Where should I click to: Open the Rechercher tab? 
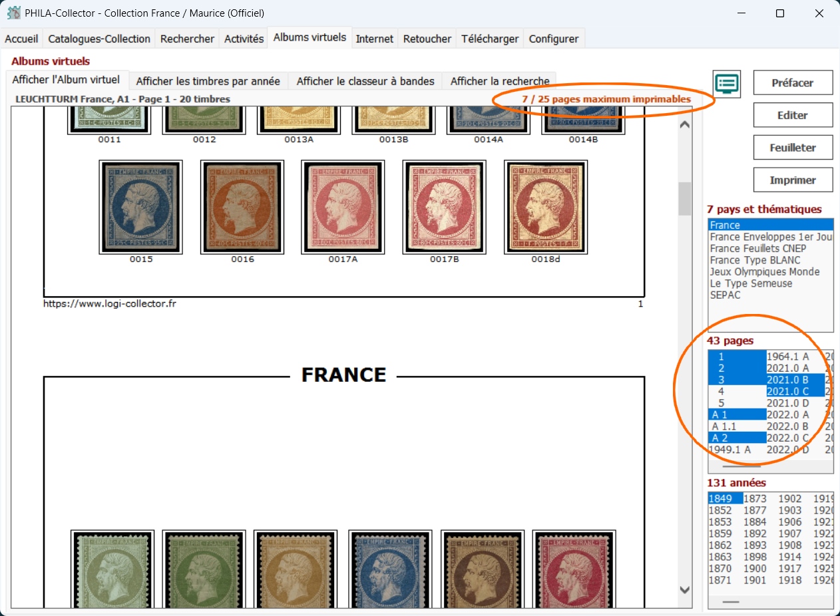click(x=188, y=39)
